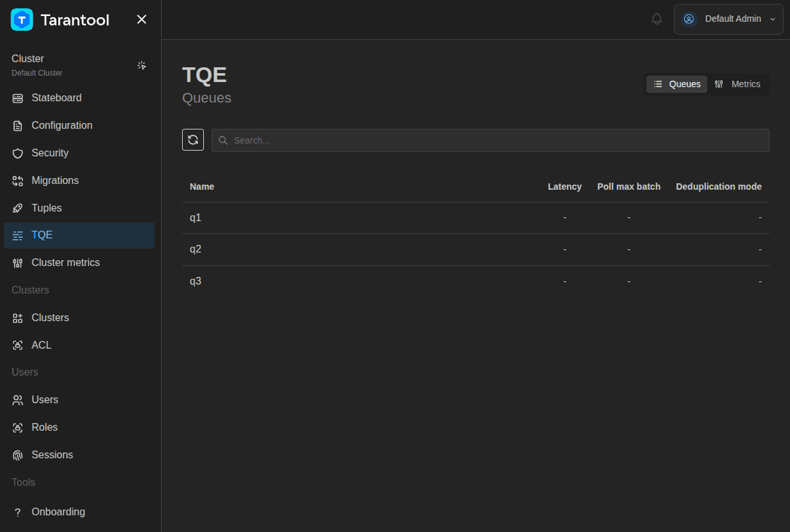Open the Roles page

click(79, 428)
